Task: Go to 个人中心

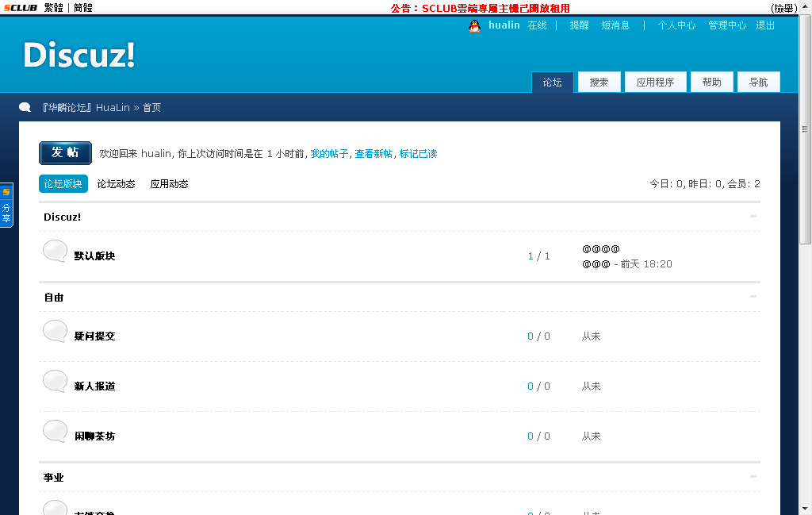Action: point(676,25)
